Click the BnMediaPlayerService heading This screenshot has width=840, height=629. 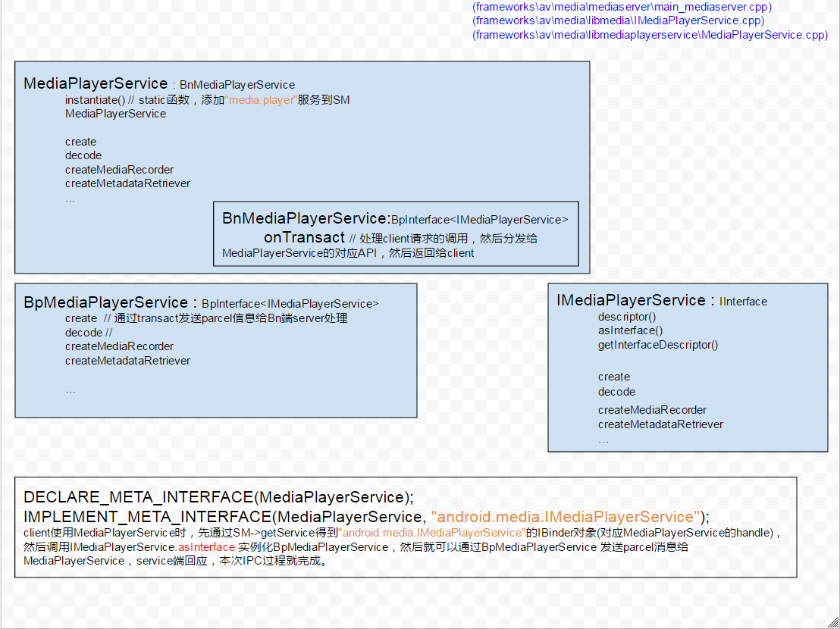pyautogui.click(x=306, y=218)
